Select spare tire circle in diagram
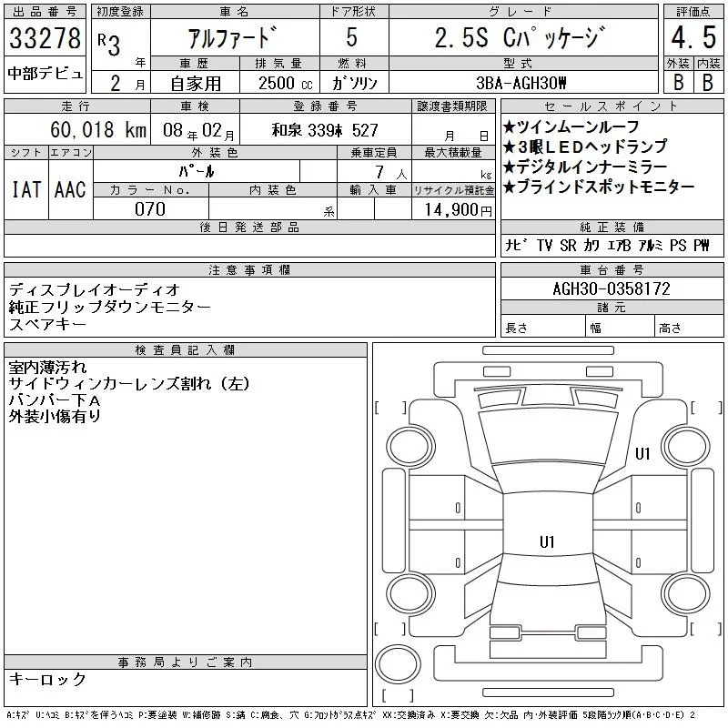The image size is (728, 728). pyautogui.click(x=398, y=665)
